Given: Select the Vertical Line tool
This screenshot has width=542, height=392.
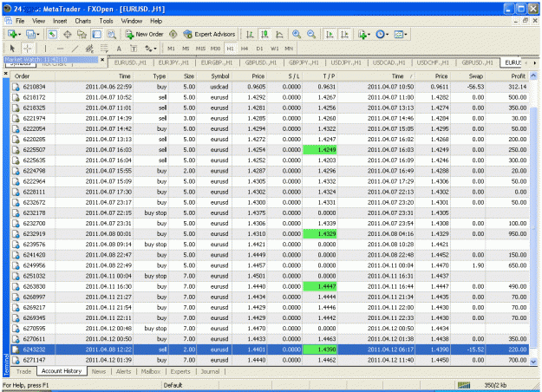Looking at the screenshot, I should pos(45,49).
